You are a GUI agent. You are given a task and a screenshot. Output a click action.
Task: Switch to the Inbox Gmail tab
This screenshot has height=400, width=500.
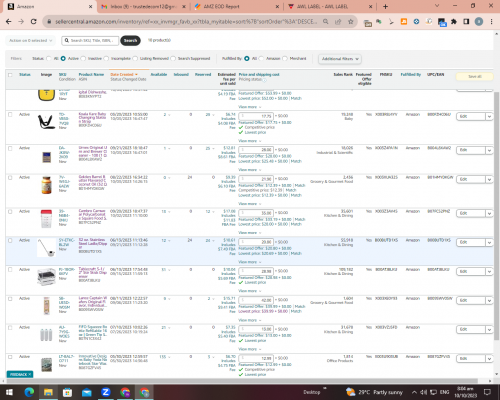pyautogui.click(x=144, y=6)
